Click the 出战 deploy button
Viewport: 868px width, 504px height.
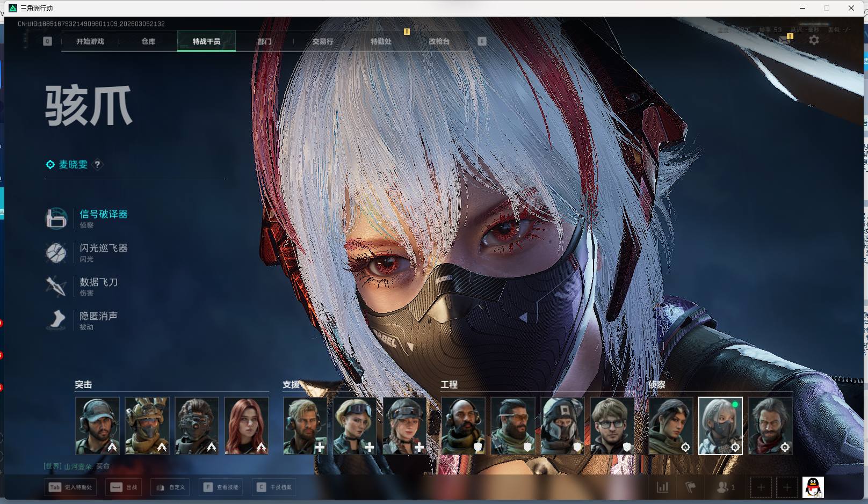[124, 487]
